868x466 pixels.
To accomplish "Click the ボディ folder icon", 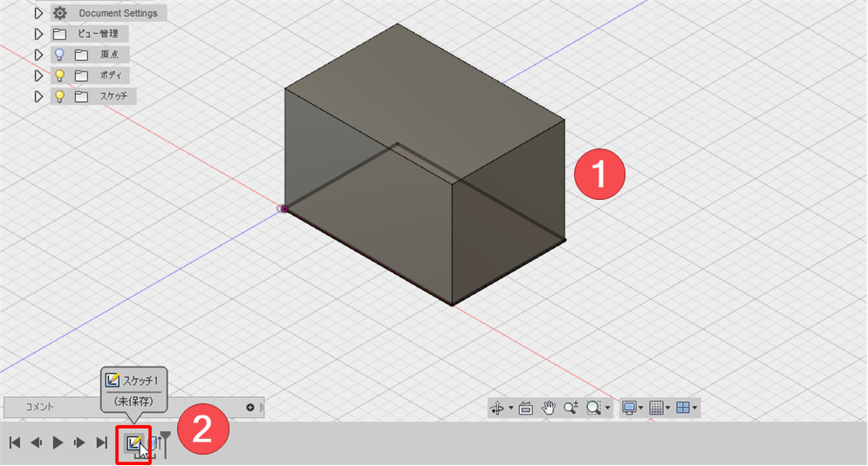I will pyautogui.click(x=81, y=75).
